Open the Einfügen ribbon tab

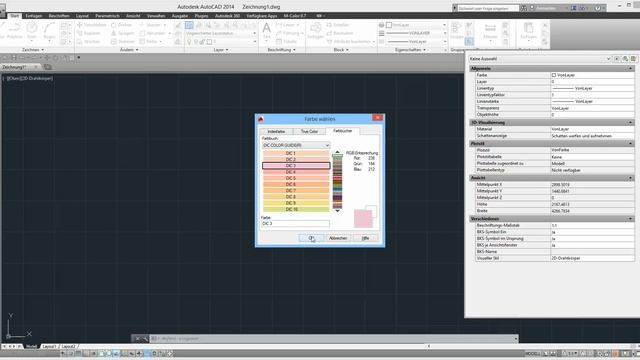(x=33, y=16)
